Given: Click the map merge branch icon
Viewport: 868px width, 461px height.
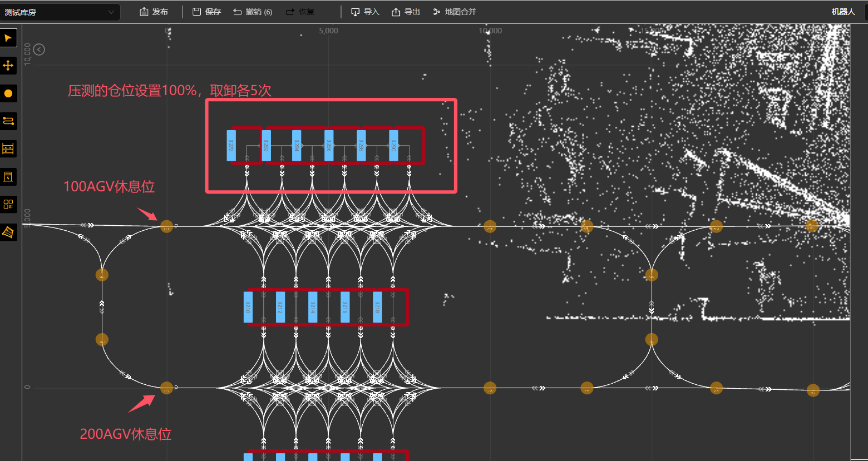Looking at the screenshot, I should point(437,12).
